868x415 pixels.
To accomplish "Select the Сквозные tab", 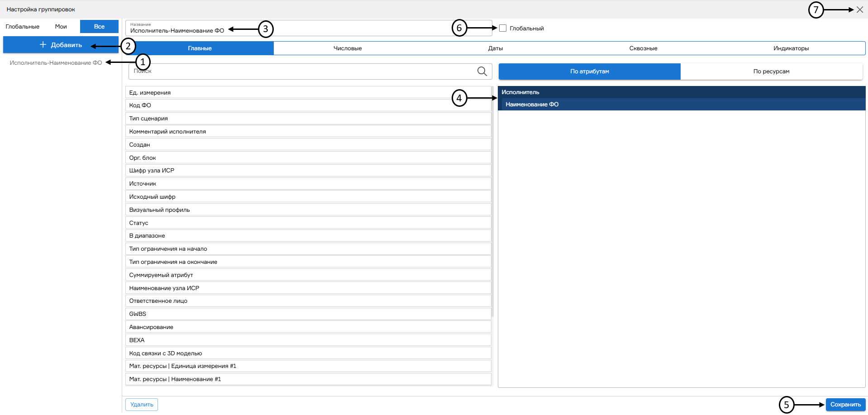I will [x=643, y=48].
